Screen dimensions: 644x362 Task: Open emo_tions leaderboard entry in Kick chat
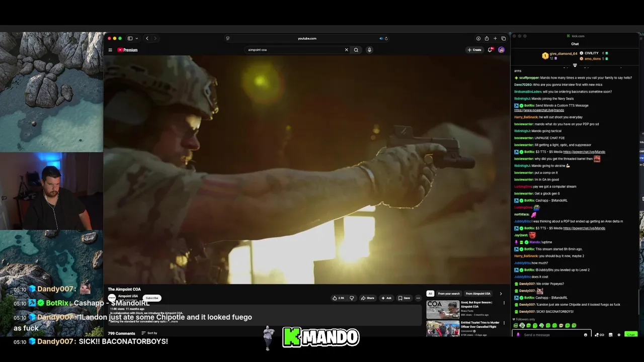(x=594, y=58)
